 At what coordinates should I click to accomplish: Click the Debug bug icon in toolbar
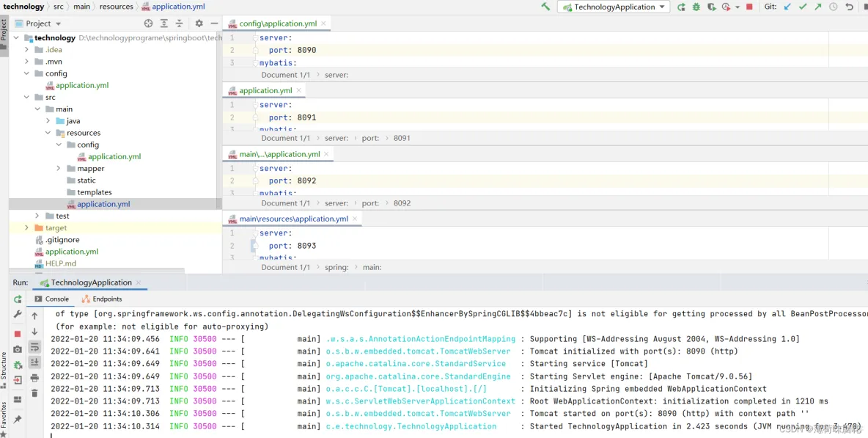(x=696, y=7)
